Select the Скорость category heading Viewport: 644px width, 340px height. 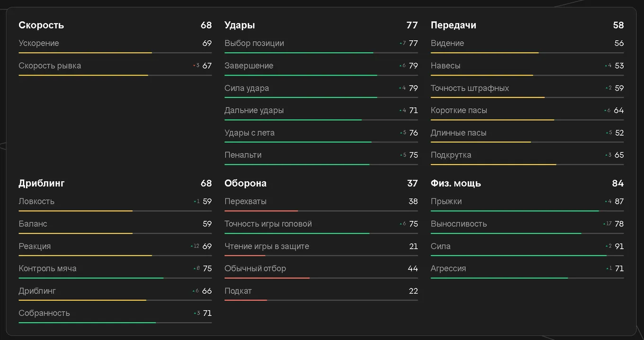[x=41, y=25]
